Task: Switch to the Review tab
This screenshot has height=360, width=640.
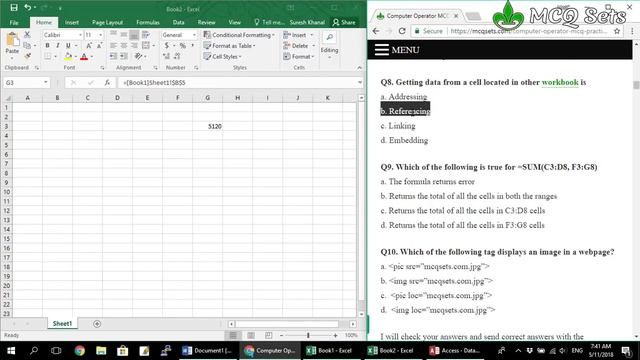Action: coord(206,22)
